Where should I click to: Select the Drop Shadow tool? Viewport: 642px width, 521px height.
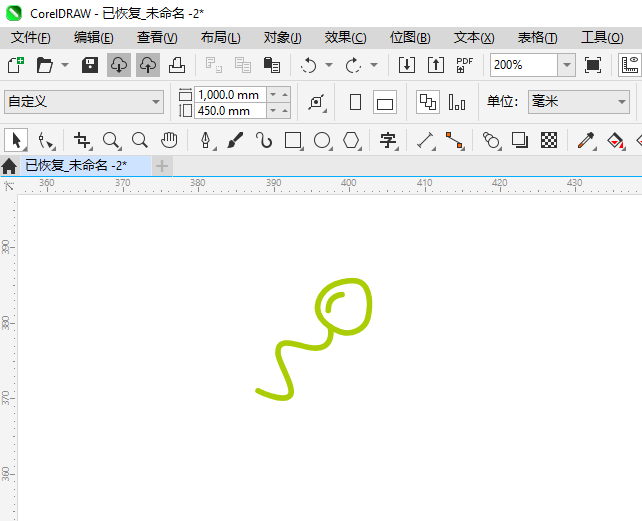click(x=520, y=140)
